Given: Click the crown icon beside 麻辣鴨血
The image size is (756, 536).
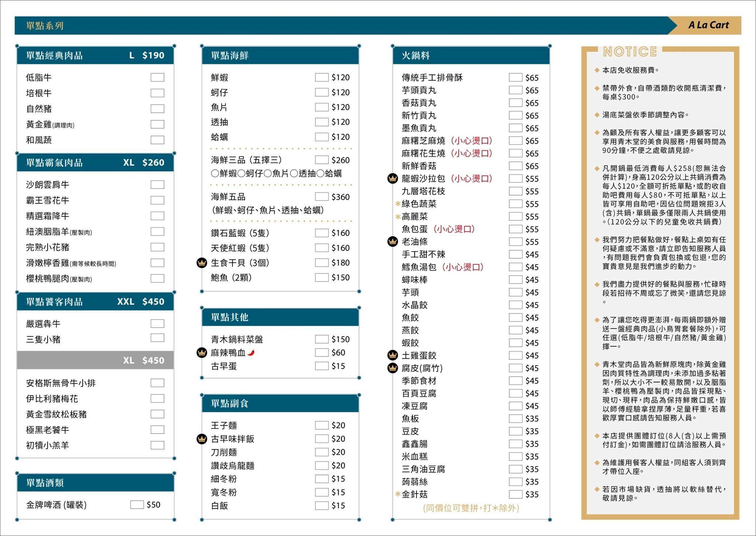Looking at the screenshot, I should 202,353.
